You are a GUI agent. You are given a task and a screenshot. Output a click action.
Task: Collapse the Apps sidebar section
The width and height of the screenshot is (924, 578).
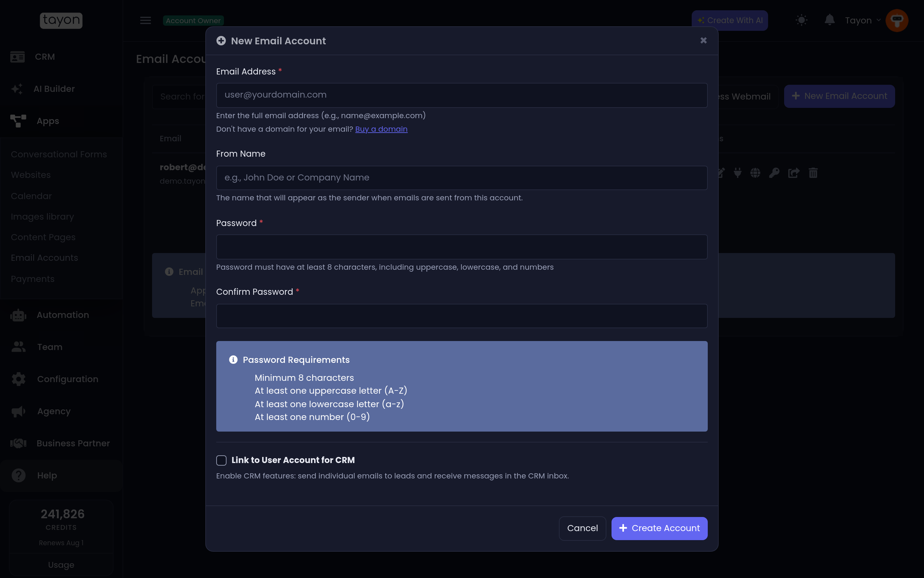[x=48, y=121]
